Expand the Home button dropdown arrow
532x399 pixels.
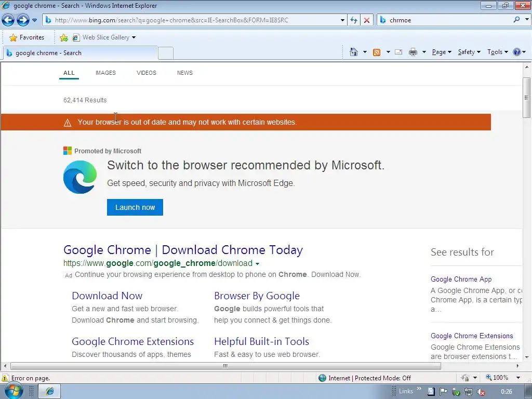365,52
